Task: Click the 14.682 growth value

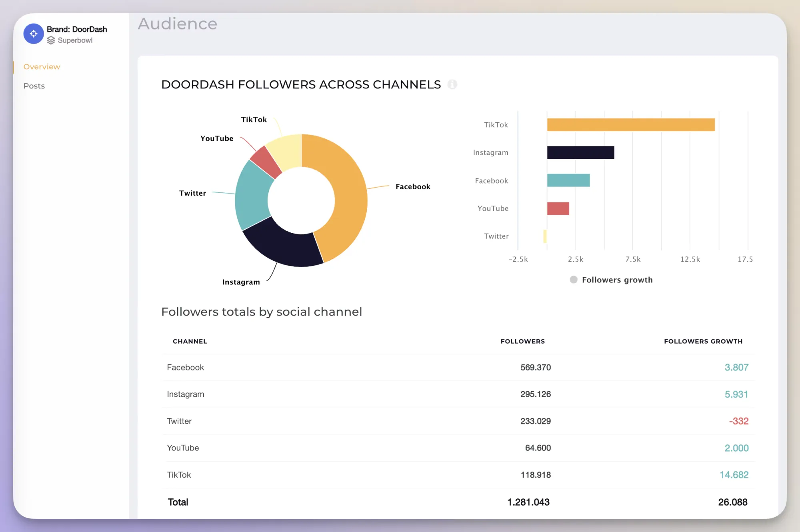Action: [x=734, y=475]
